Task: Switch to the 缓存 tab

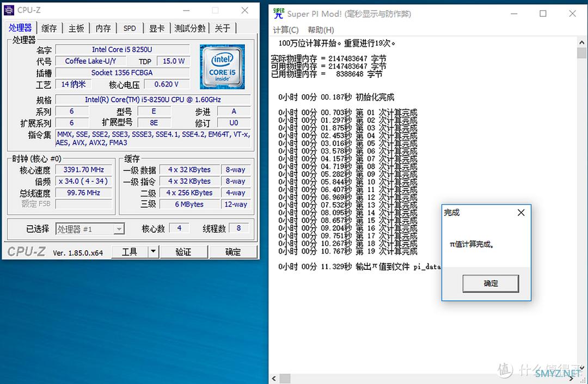Action: pyautogui.click(x=49, y=28)
